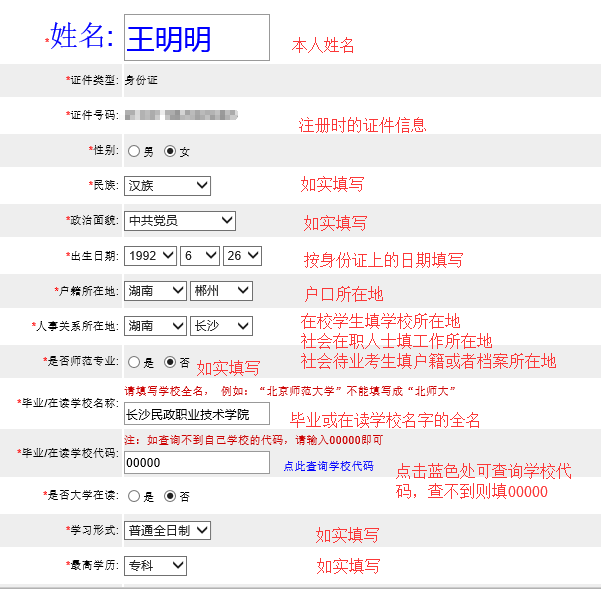This screenshot has width=601, height=589.
Task: Open the 政治面貌 dropdown showing 中共党员
Action: click(180, 220)
